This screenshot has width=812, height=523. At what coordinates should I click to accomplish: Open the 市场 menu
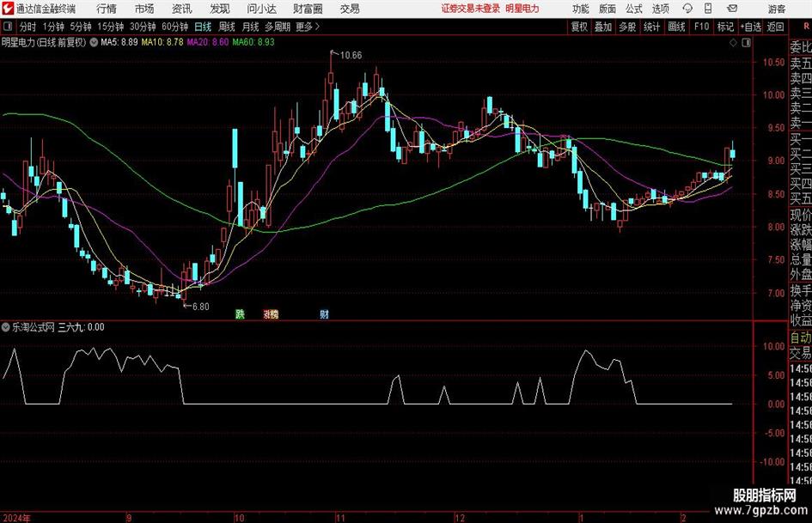tap(144, 9)
